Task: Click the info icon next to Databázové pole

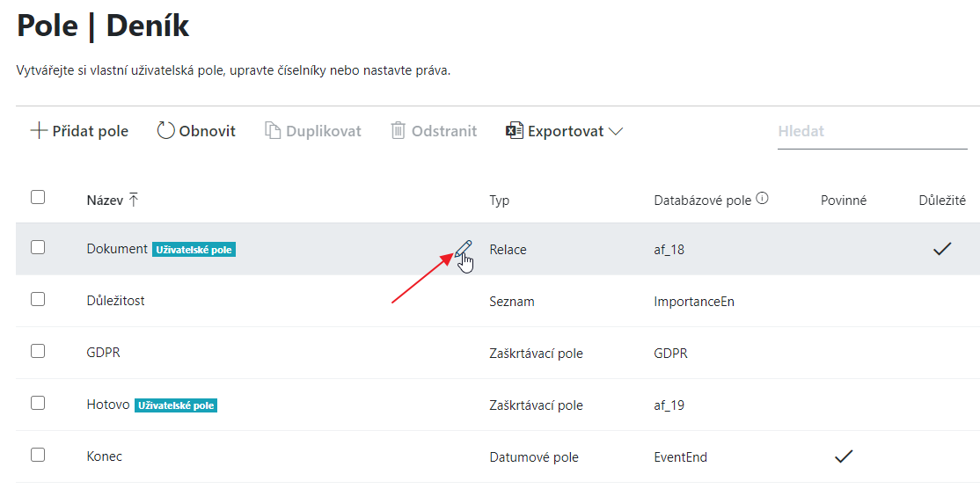Action: pyautogui.click(x=762, y=198)
